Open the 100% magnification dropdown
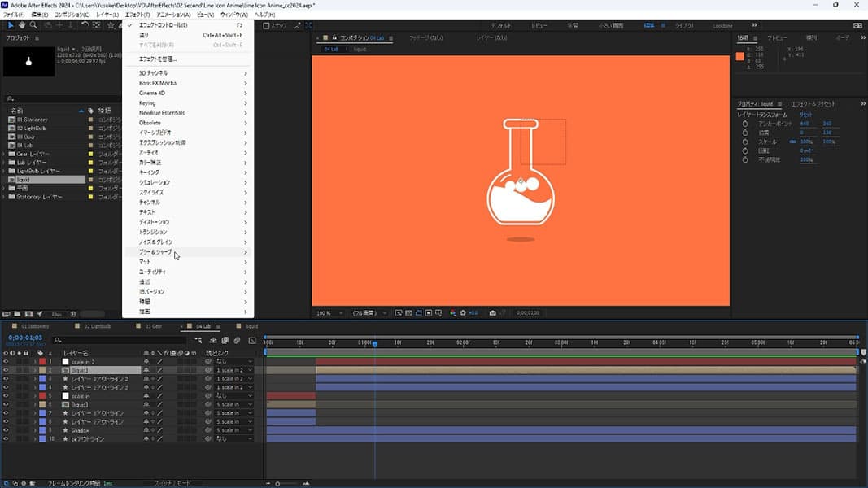 329,313
